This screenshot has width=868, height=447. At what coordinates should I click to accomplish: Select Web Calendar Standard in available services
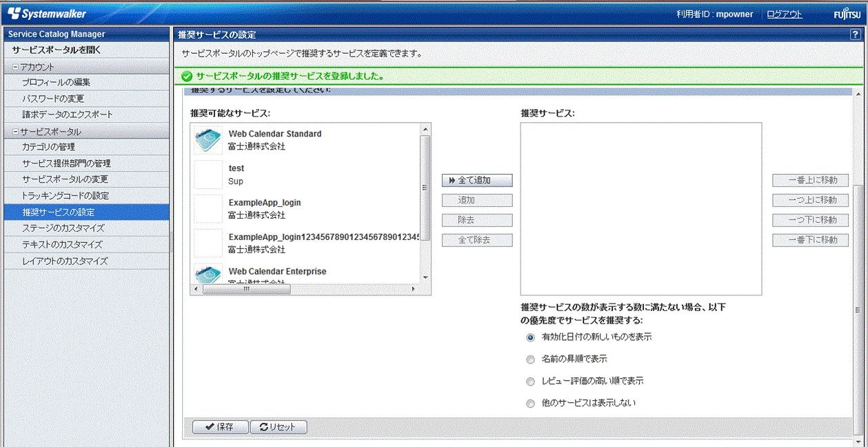pos(305,140)
